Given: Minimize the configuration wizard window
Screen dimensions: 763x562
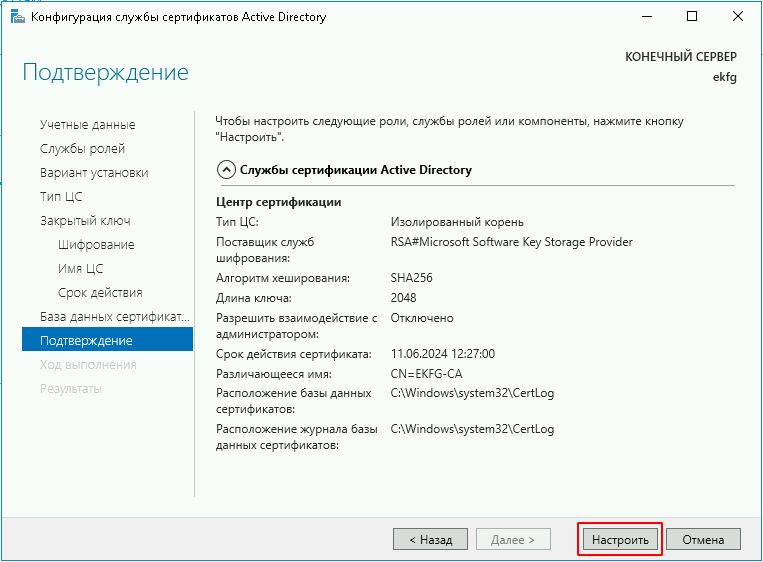Looking at the screenshot, I should point(647,17).
